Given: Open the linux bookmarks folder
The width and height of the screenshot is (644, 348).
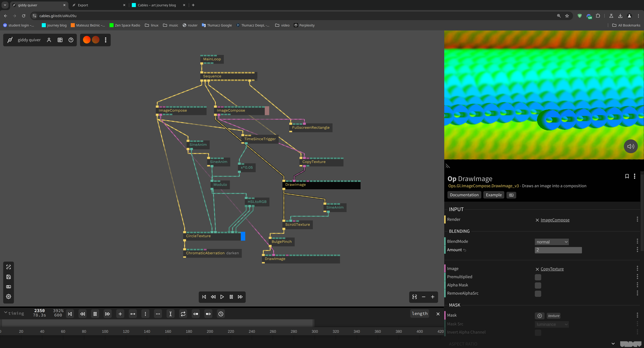Looking at the screenshot, I should 152,25.
